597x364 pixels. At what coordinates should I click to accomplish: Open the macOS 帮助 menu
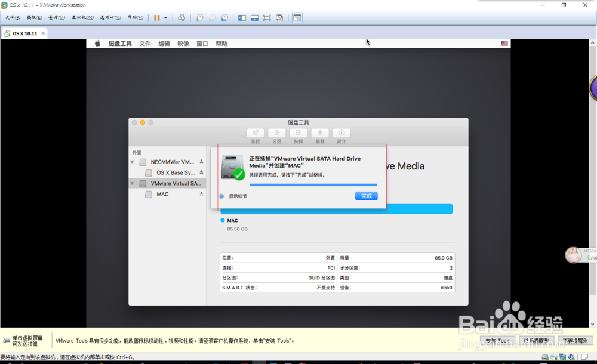tap(221, 44)
